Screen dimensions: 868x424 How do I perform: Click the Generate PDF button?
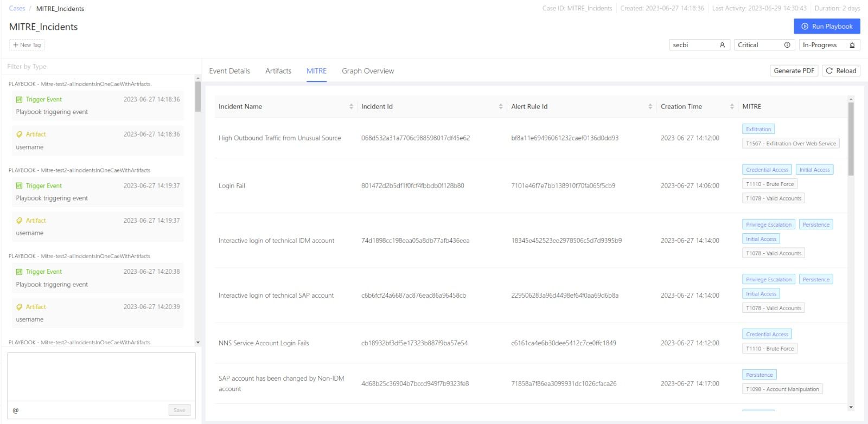794,71
